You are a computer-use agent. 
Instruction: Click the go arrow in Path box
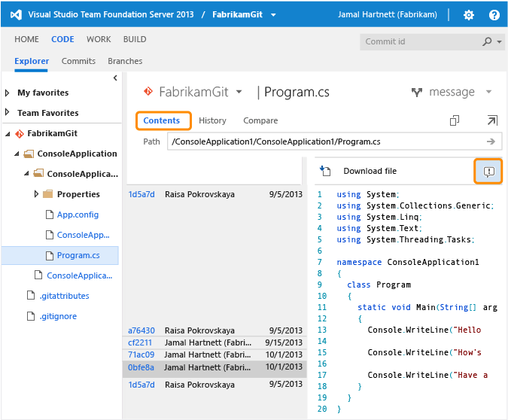click(x=491, y=142)
